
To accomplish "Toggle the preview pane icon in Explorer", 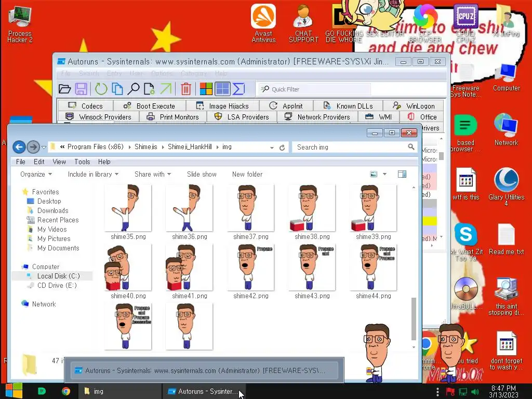I will (402, 174).
